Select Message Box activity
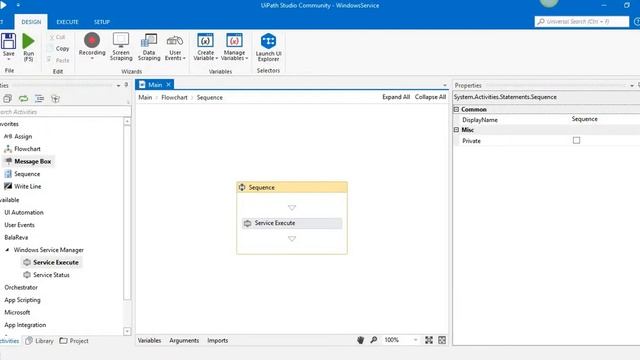 [28, 162]
